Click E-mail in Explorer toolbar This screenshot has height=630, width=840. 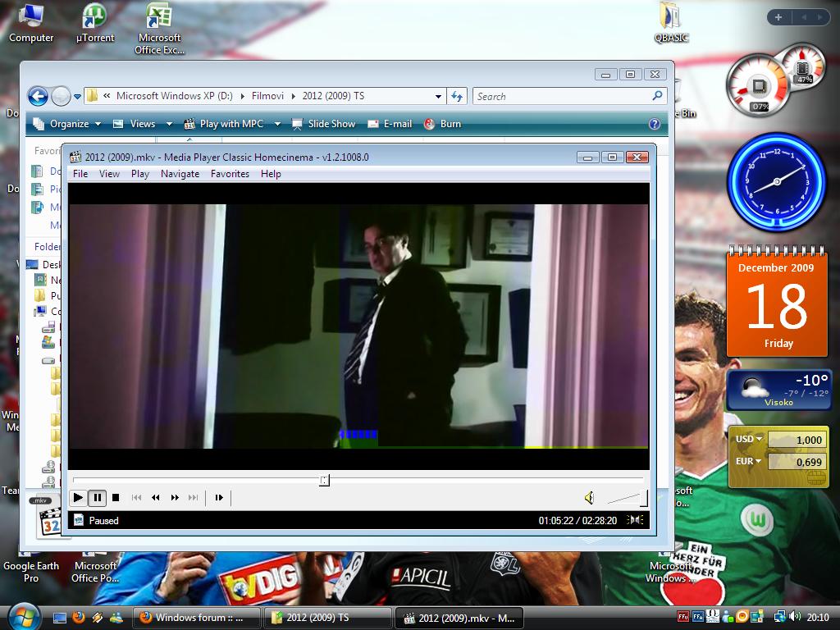[390, 124]
